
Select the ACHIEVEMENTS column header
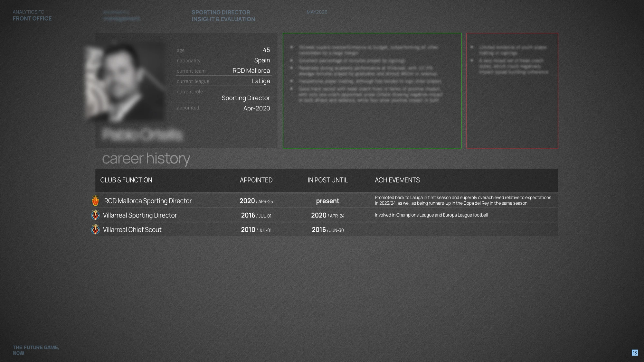tap(397, 180)
